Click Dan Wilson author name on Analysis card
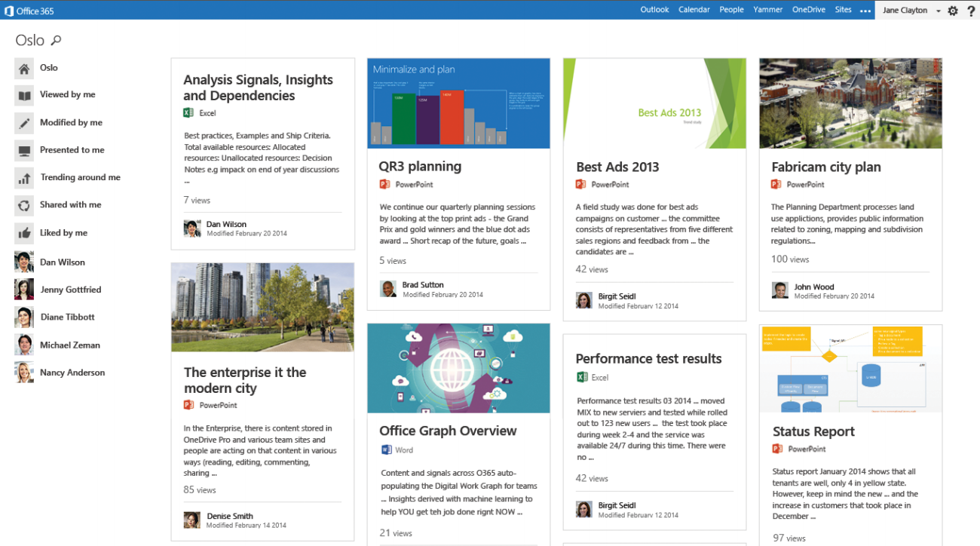The width and height of the screenshot is (980, 546). coord(226,224)
